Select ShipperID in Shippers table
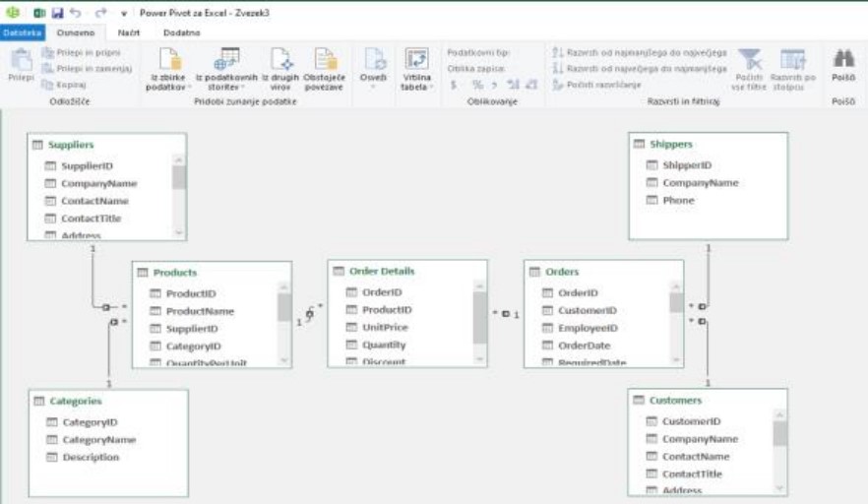This screenshot has height=504, width=868. click(687, 165)
